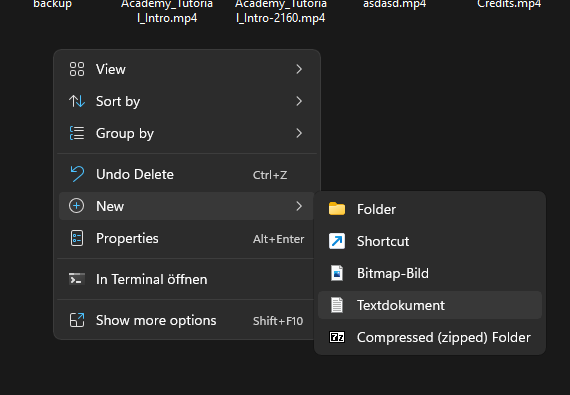The width and height of the screenshot is (570, 395).
Task: Click the Group by list icon
Action: pyautogui.click(x=77, y=133)
